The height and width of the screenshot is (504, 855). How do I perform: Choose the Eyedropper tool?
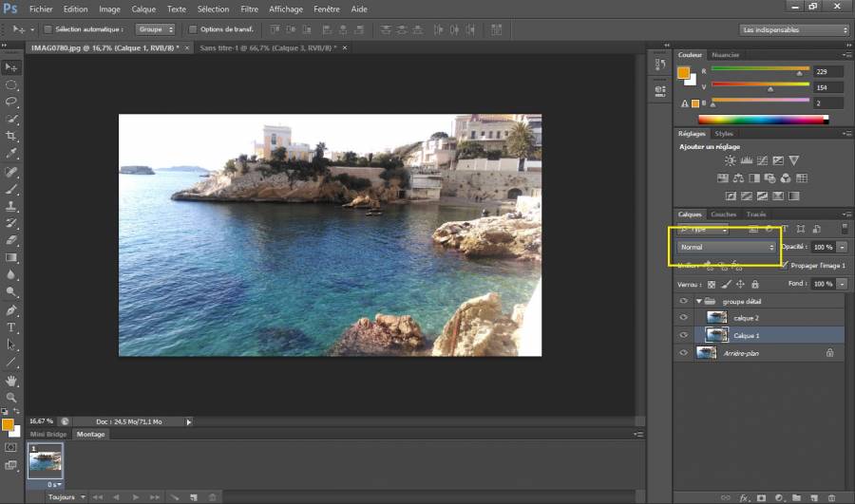pyautogui.click(x=11, y=153)
